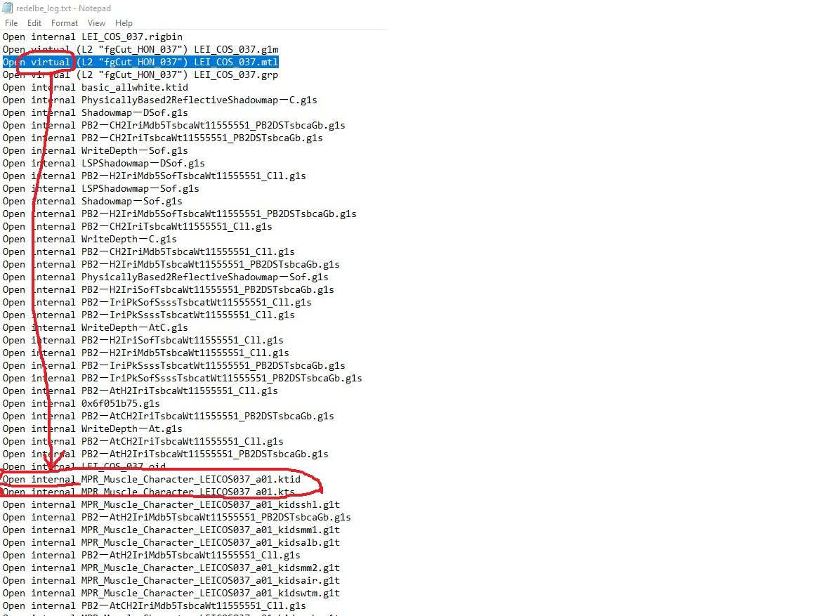The image size is (840, 616).
Task: Open the Edit menu
Action: click(x=34, y=22)
